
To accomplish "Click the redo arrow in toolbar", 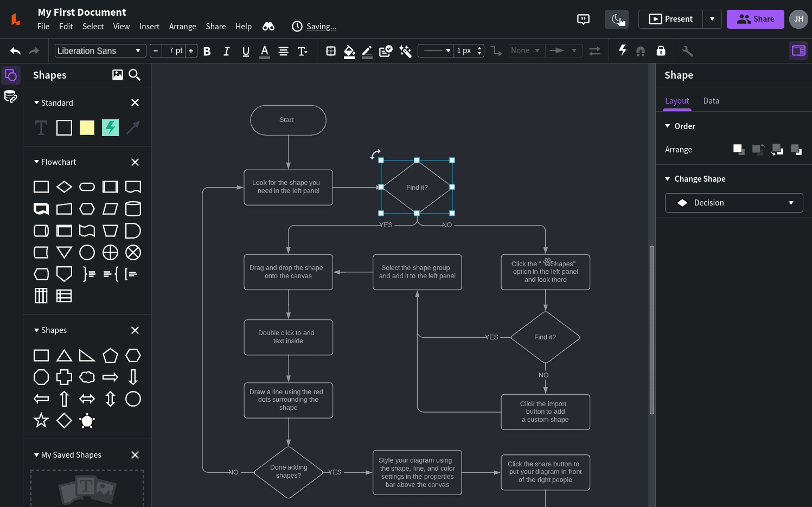I will (x=34, y=51).
